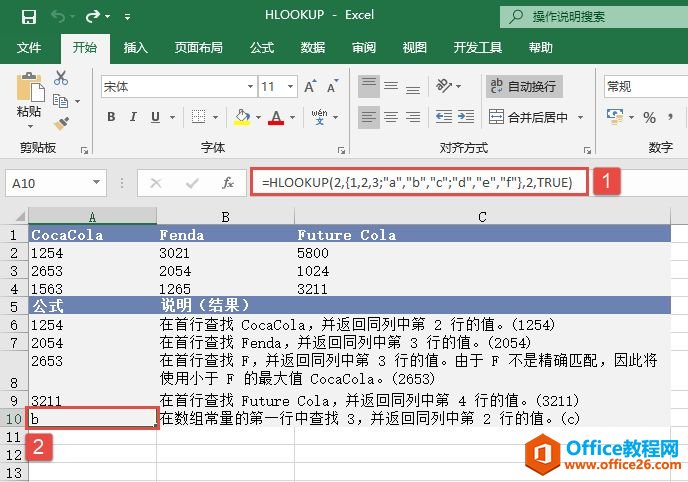Open the Customize Quick Access Toolbar arrow
Image resolution: width=688 pixels, height=482 pixels.
(x=127, y=17)
